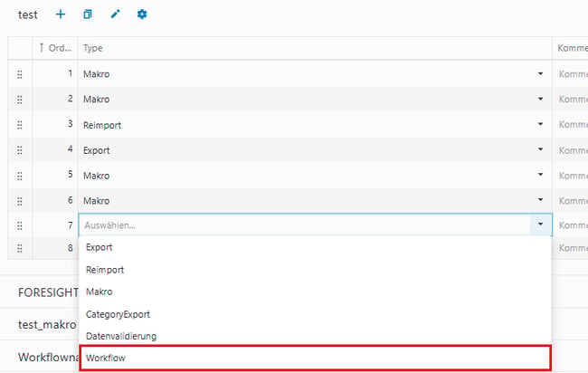Click the drag handle for row 2
Screen dimensions: 588x373
[20, 100]
